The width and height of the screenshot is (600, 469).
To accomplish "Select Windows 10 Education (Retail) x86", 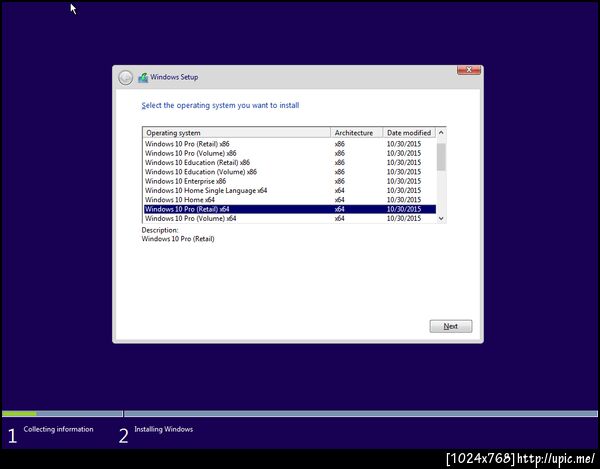I will (290, 163).
